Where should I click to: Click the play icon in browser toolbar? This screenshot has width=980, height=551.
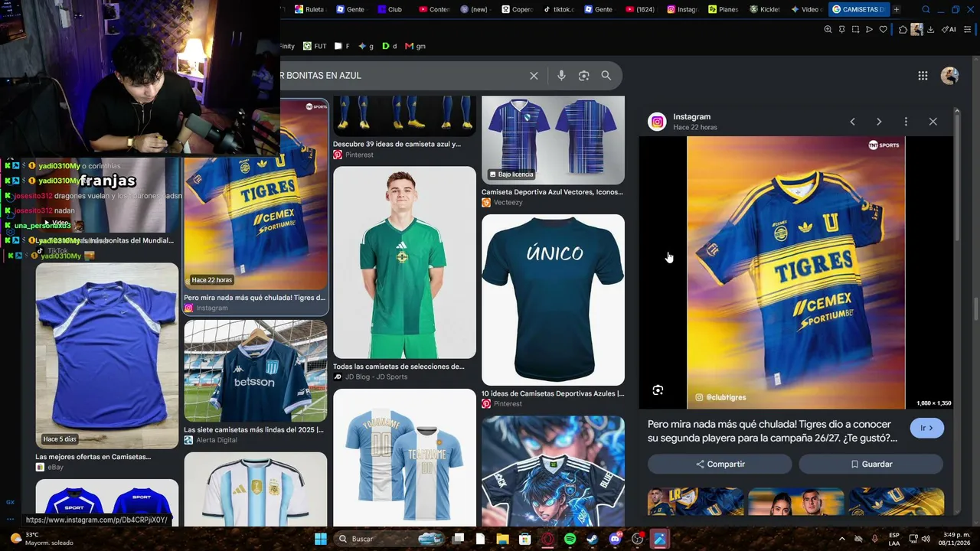click(x=869, y=30)
